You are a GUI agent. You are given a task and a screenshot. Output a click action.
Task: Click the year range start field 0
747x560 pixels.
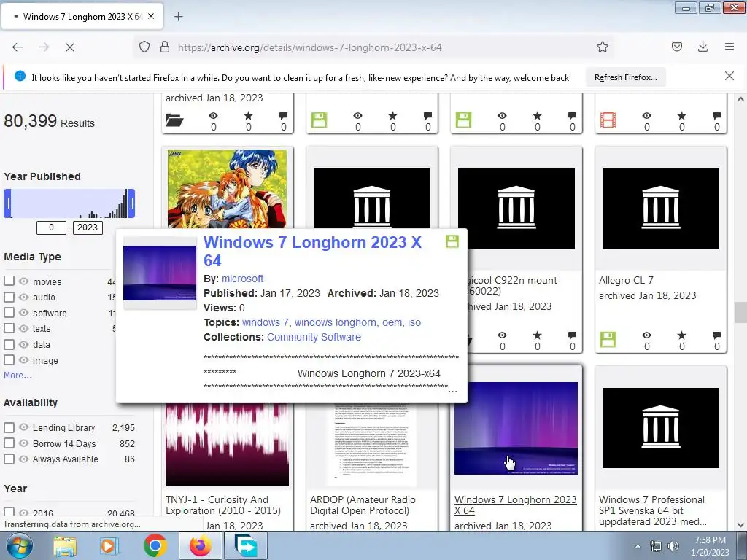[x=51, y=227]
